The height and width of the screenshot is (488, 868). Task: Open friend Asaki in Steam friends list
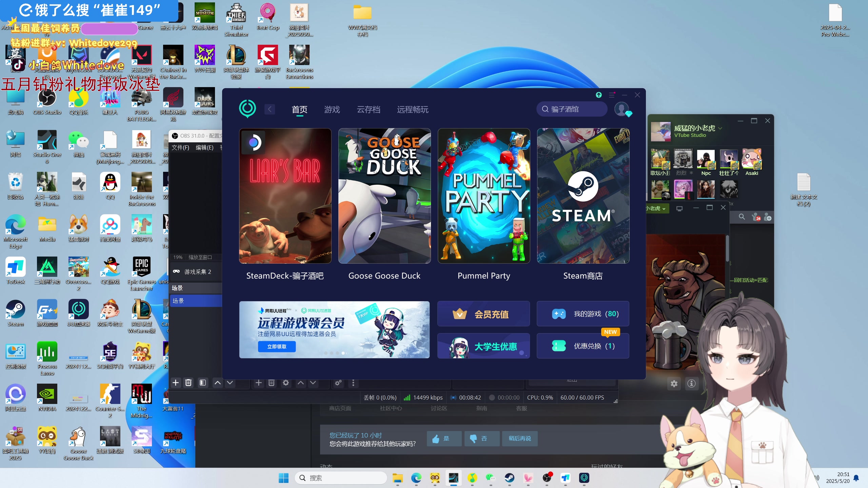tap(752, 162)
